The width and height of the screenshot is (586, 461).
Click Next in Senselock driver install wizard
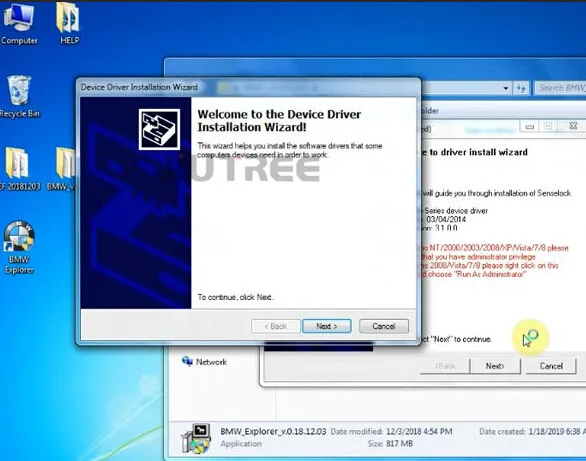point(495,366)
